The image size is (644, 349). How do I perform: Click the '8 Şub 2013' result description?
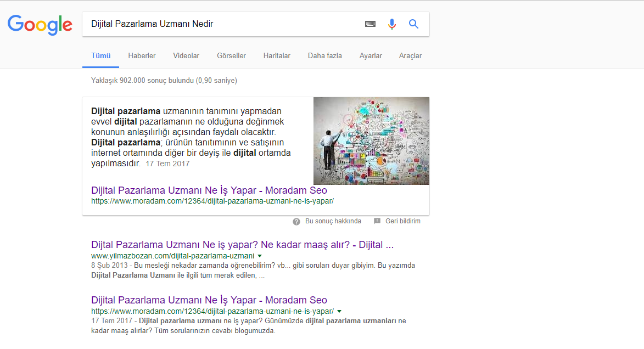click(253, 270)
